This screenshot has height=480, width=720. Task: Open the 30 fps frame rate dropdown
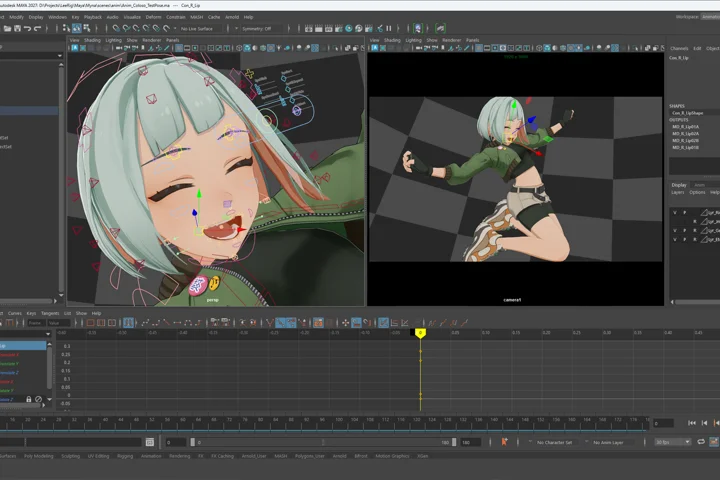673,442
